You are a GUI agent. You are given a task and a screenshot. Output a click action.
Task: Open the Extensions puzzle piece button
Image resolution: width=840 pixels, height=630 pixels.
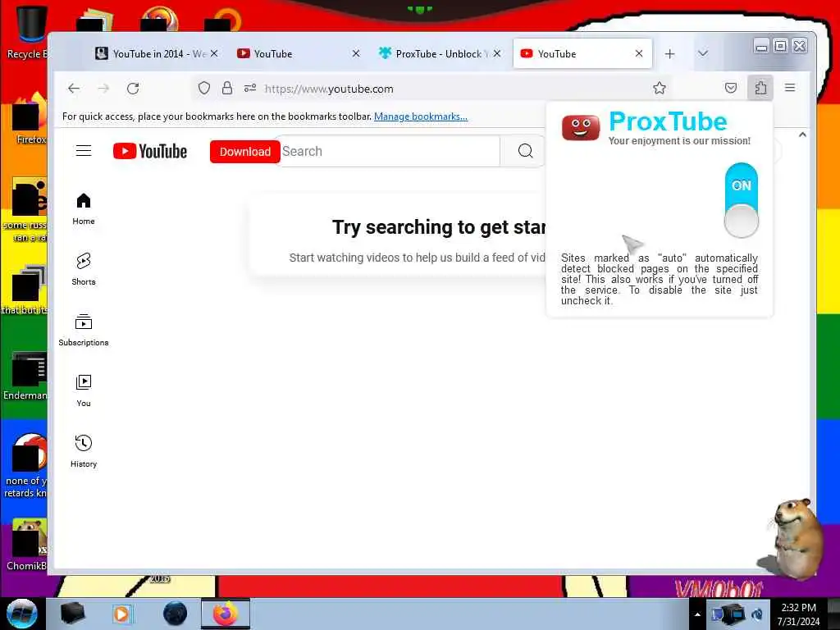(760, 87)
